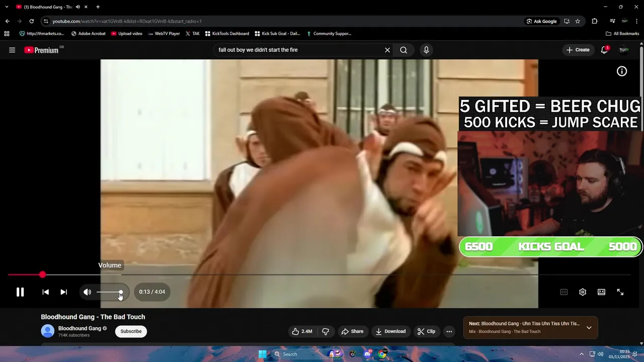Open the Chrome apps grid icon
Viewport: 644px width, 362px height.
7,34
